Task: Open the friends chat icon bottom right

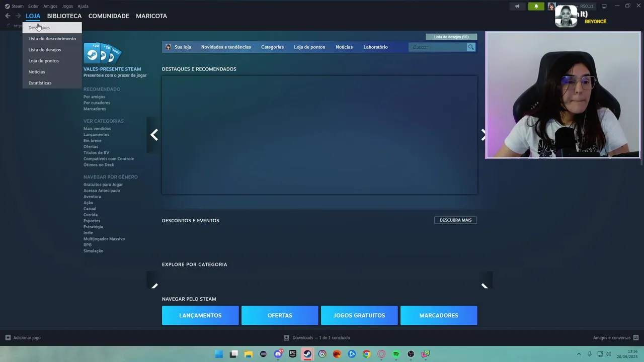Action: click(x=636, y=338)
